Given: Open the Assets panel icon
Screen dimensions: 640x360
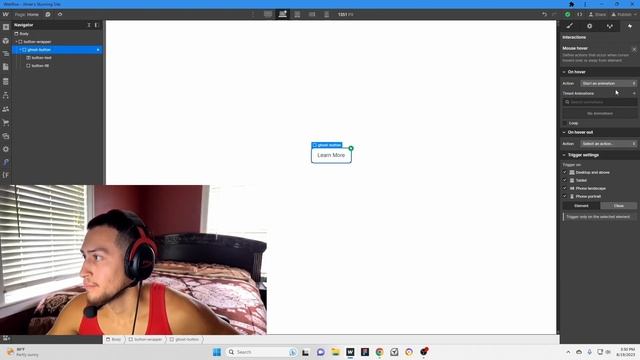Looking at the screenshot, I should pos(6,136).
